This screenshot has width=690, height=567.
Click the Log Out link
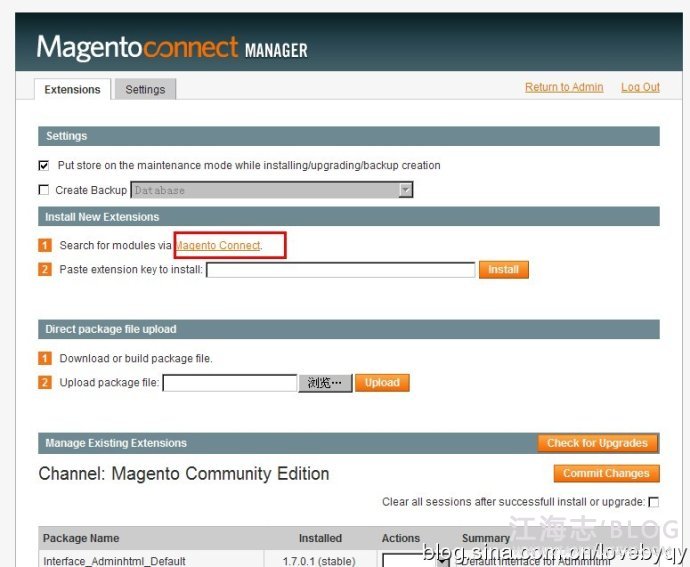[x=640, y=87]
